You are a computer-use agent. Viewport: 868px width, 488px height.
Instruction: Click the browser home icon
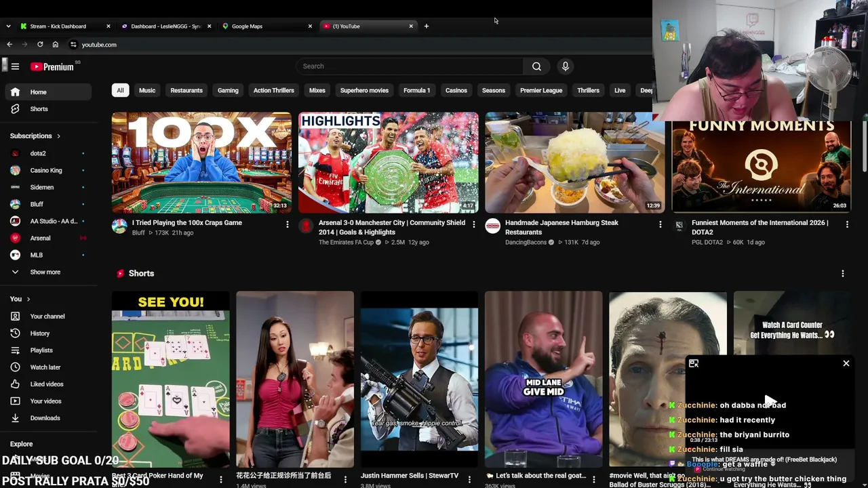click(x=56, y=45)
